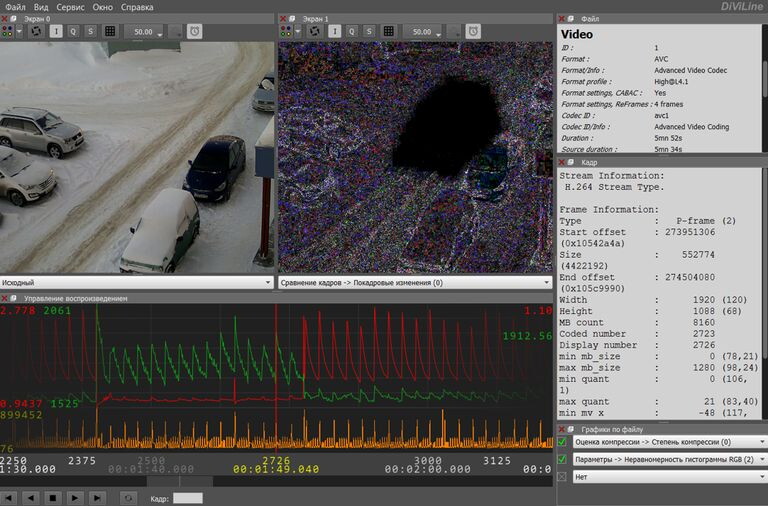The image size is (768, 506).
Task: Uncheck the Оценка компрессии graph checkbox
Action: point(562,442)
